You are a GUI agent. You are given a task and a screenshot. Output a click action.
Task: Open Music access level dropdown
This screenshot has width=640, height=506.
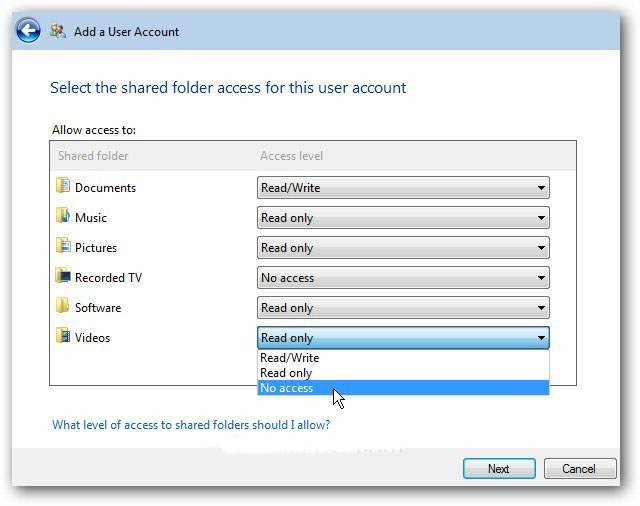tap(403, 217)
